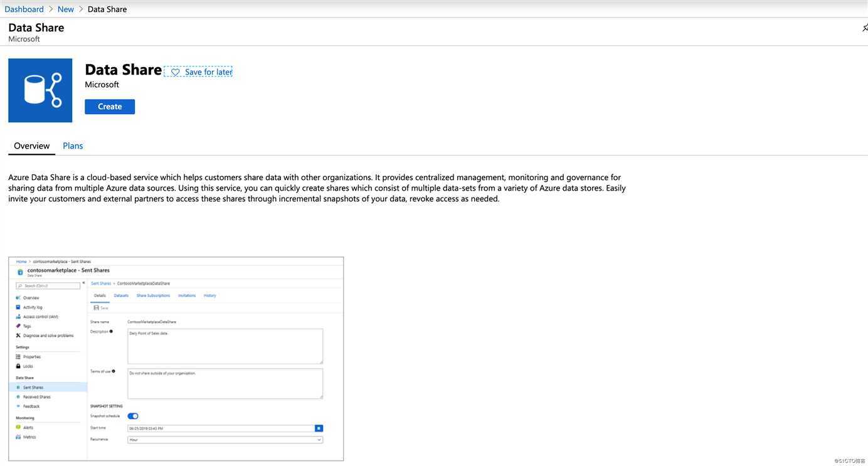Click the blue Data Share logo tile

(40, 90)
